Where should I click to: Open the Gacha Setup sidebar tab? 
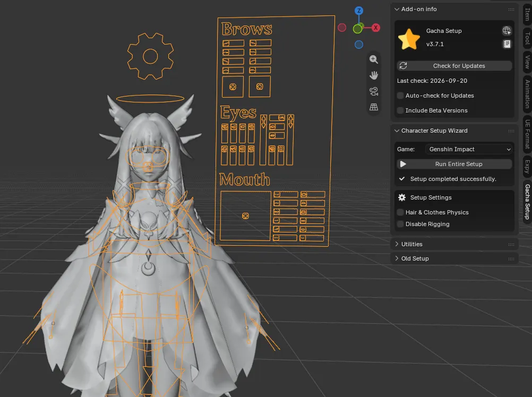pos(527,202)
